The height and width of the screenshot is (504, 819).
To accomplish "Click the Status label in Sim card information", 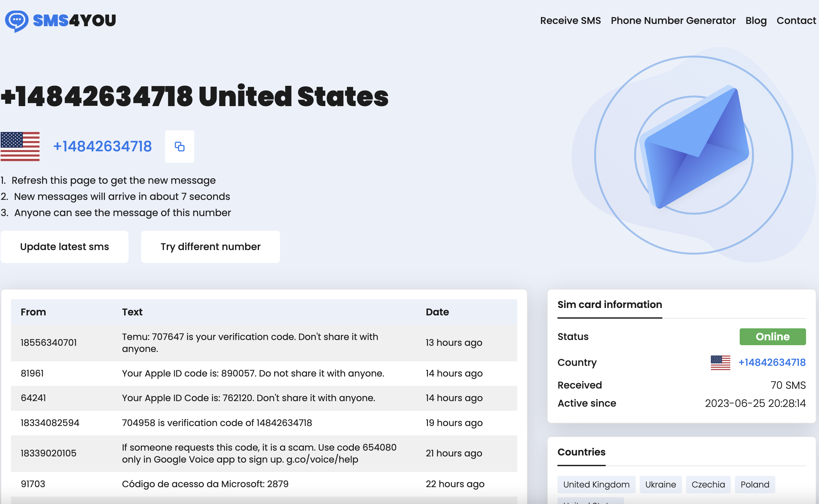I will (573, 337).
